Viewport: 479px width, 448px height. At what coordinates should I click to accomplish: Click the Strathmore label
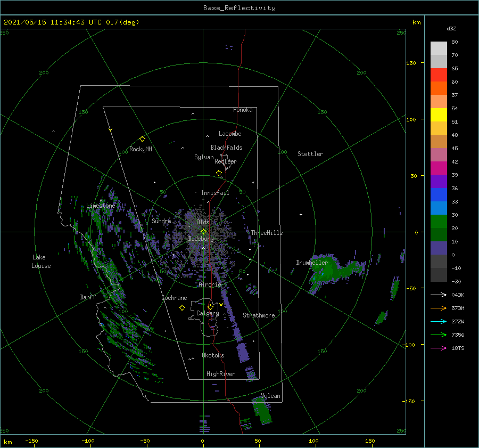[x=259, y=315]
